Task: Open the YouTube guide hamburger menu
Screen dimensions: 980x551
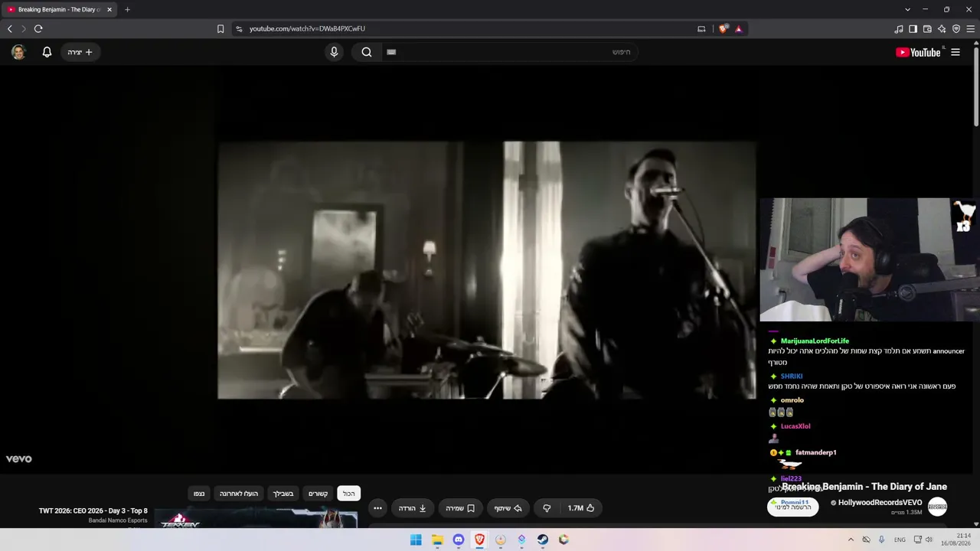Action: [x=955, y=52]
